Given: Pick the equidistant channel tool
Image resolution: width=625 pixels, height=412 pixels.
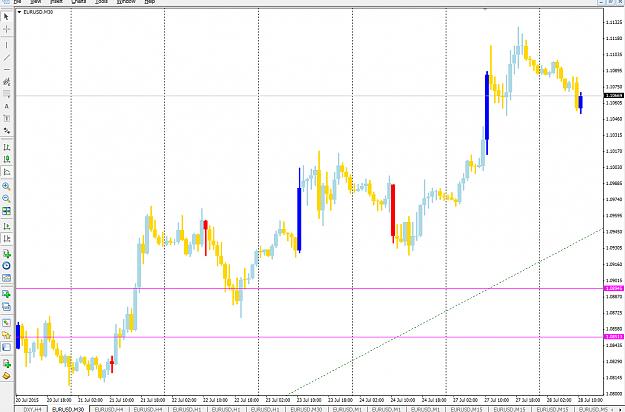Looking at the screenshot, I should [6, 82].
